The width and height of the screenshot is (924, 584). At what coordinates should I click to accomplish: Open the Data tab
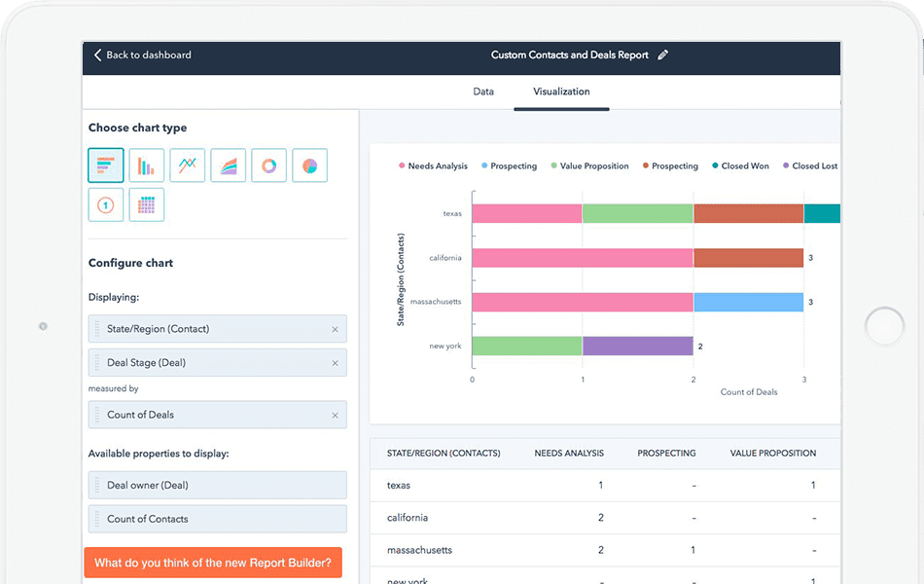pyautogui.click(x=483, y=91)
